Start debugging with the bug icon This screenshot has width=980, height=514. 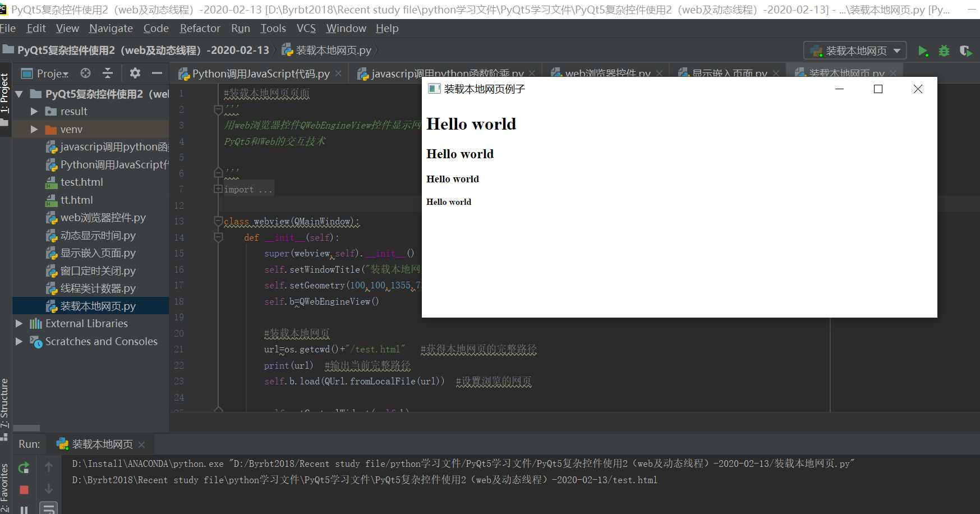coord(944,51)
